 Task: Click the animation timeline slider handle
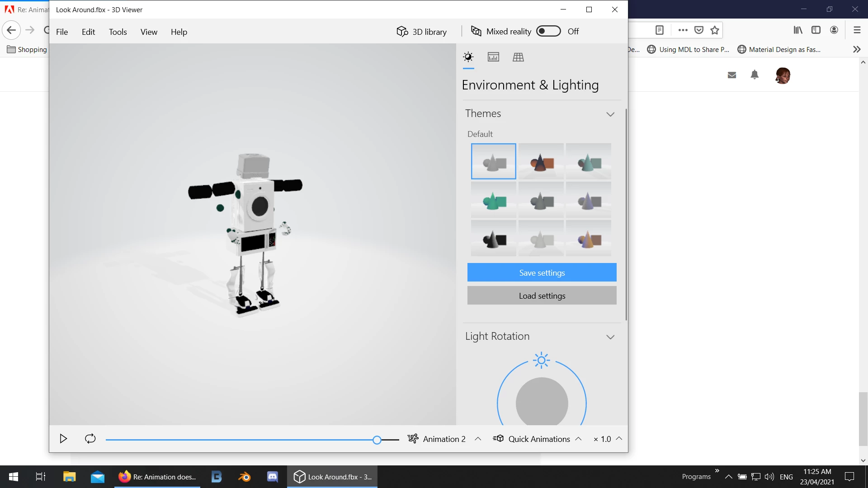(x=377, y=440)
